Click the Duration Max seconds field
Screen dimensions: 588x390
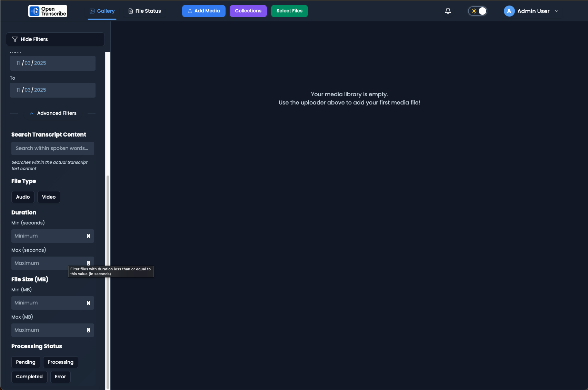(x=53, y=263)
